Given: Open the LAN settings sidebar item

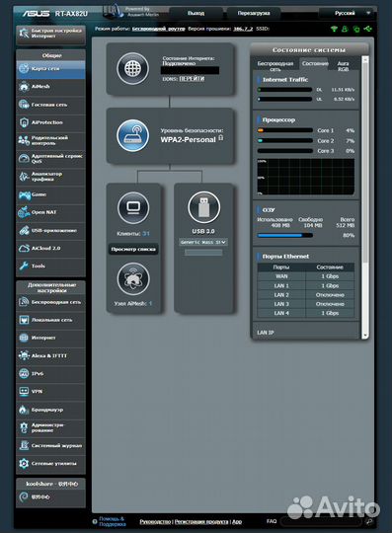Looking at the screenshot, I should point(50,320).
